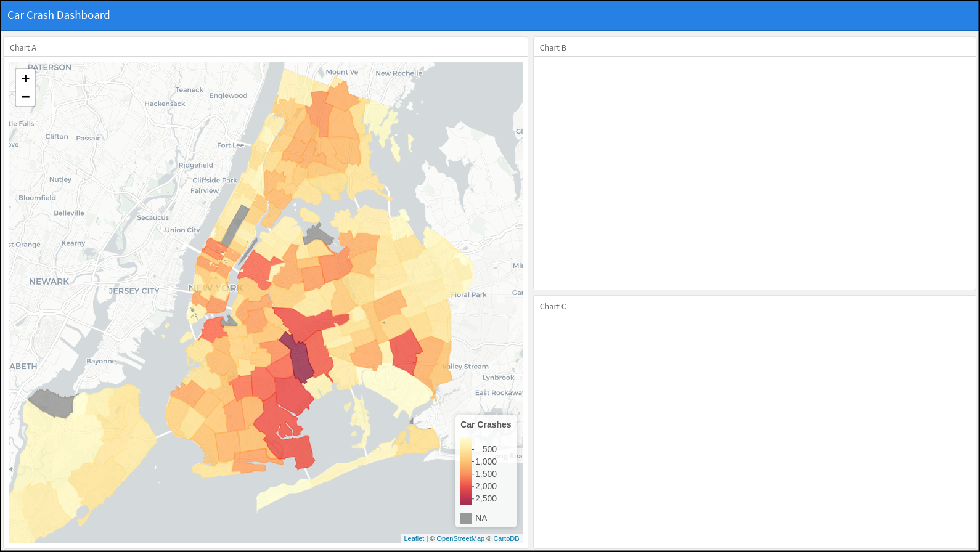980x552 pixels.
Task: Click the Car Crashes gradient color bar
Action: tap(466, 471)
